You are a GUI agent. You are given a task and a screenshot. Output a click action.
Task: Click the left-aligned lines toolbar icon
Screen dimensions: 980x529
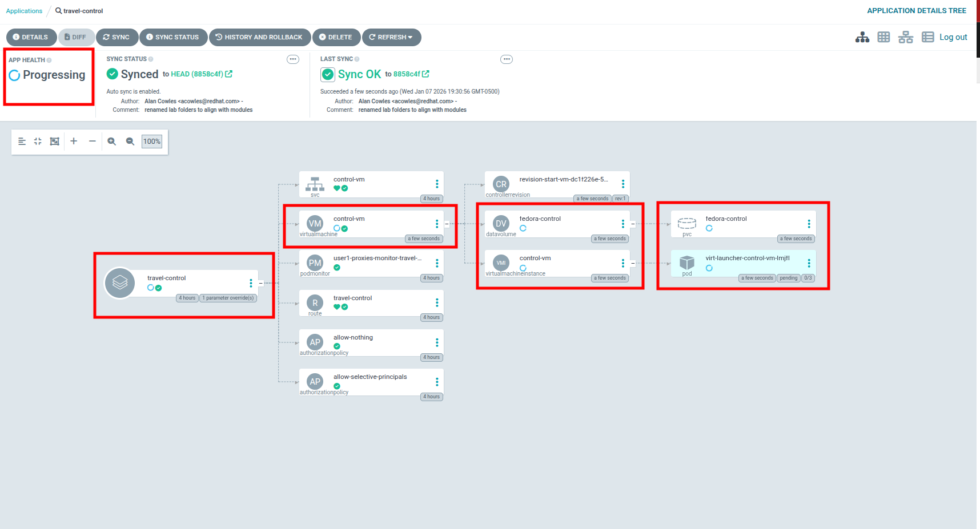22,142
